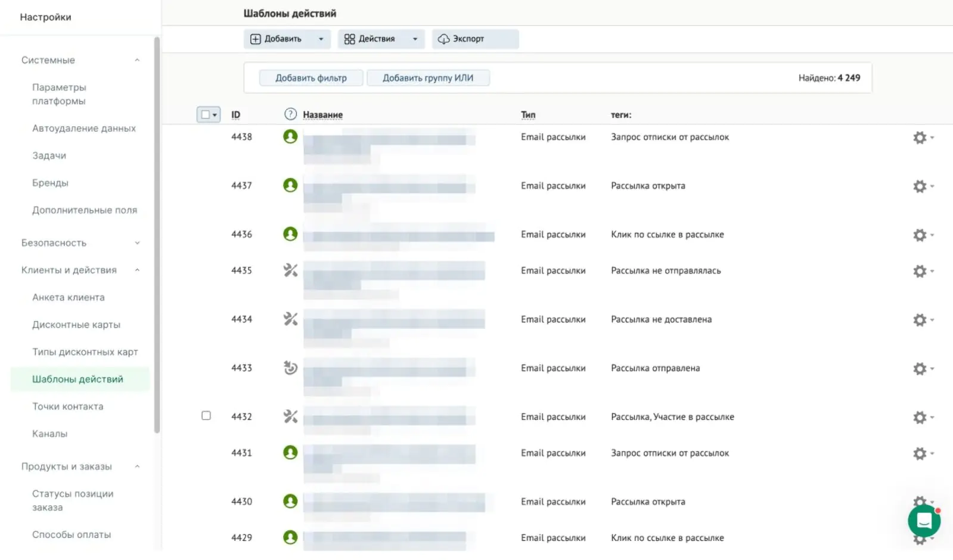953x560 pixels.
Task: Expand the Безопасность section
Action: point(137,243)
